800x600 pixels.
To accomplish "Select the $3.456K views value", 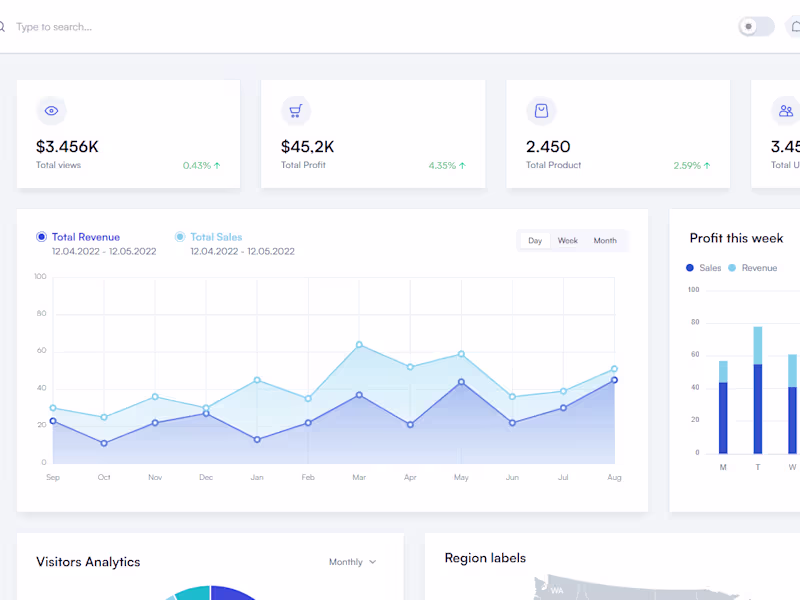I will [x=67, y=147].
